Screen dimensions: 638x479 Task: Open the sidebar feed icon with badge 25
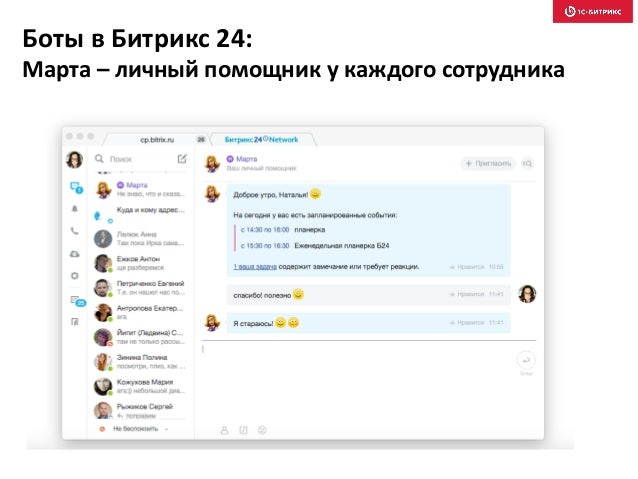click(77, 301)
